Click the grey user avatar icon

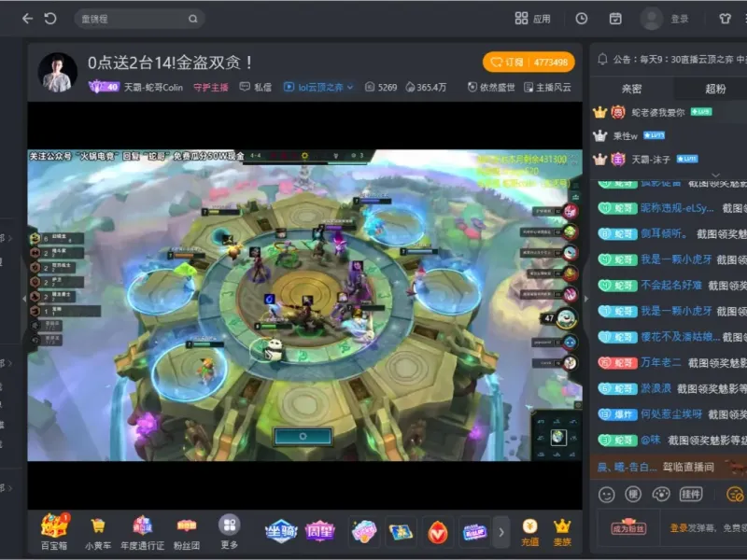[x=651, y=19]
